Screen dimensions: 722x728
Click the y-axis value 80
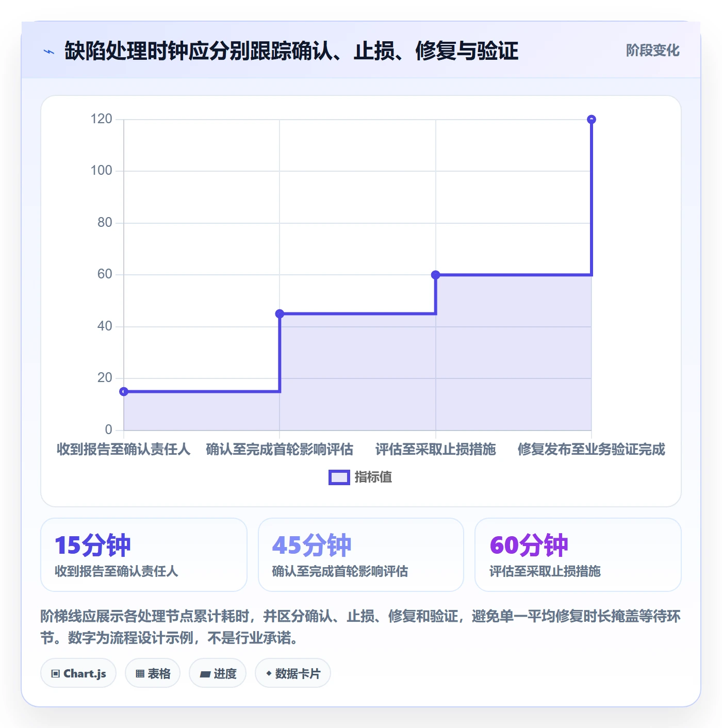point(105,223)
